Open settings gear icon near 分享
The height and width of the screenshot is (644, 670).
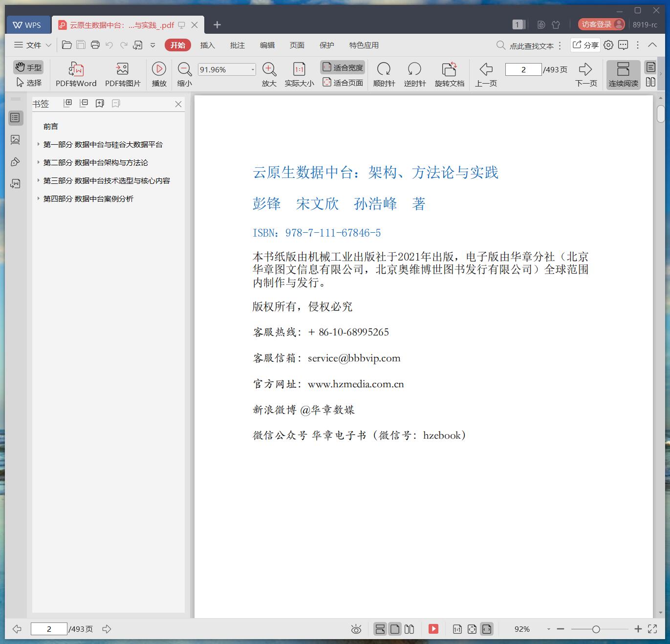point(608,45)
